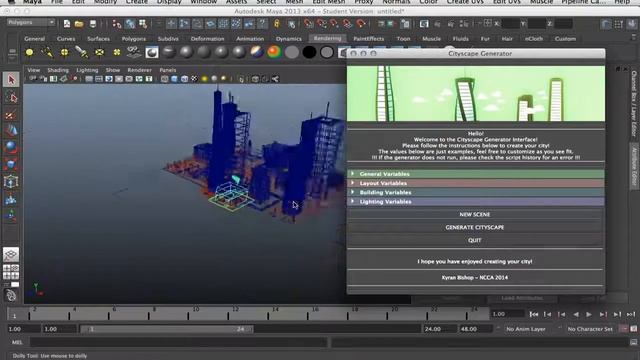Select the Universal Manipulator tool

11,181
